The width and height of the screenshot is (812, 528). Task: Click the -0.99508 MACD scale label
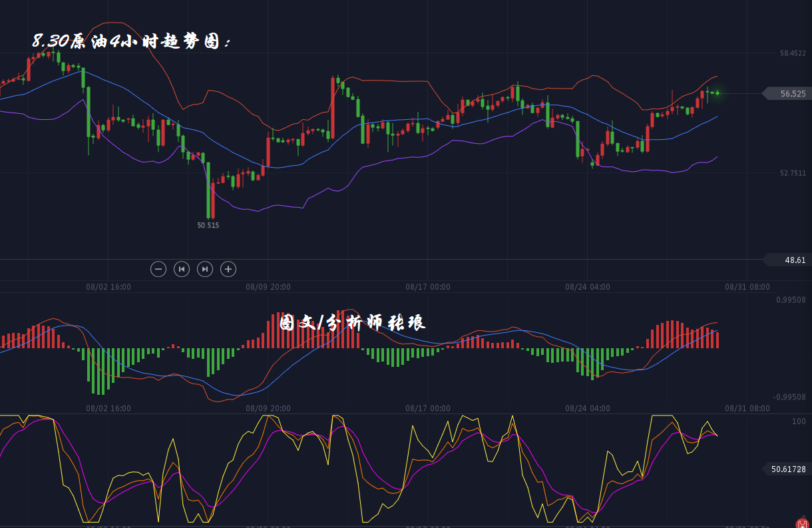coord(789,397)
